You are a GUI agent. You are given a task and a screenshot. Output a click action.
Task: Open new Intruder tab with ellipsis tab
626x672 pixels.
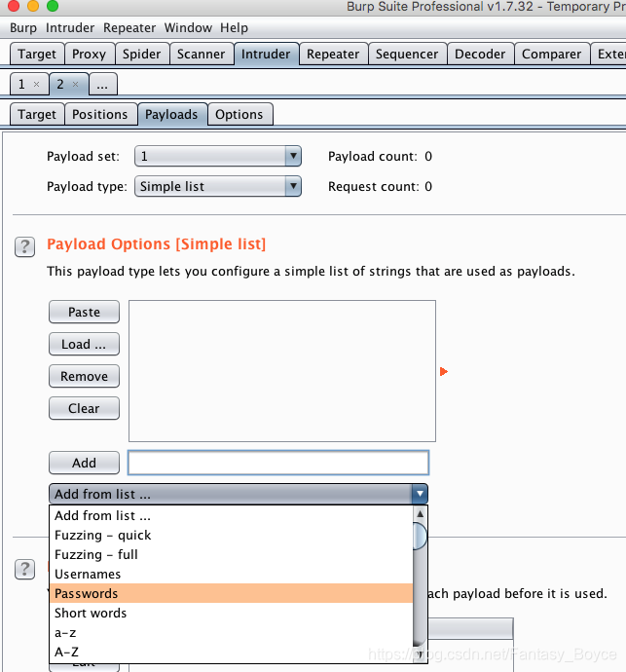tap(102, 84)
